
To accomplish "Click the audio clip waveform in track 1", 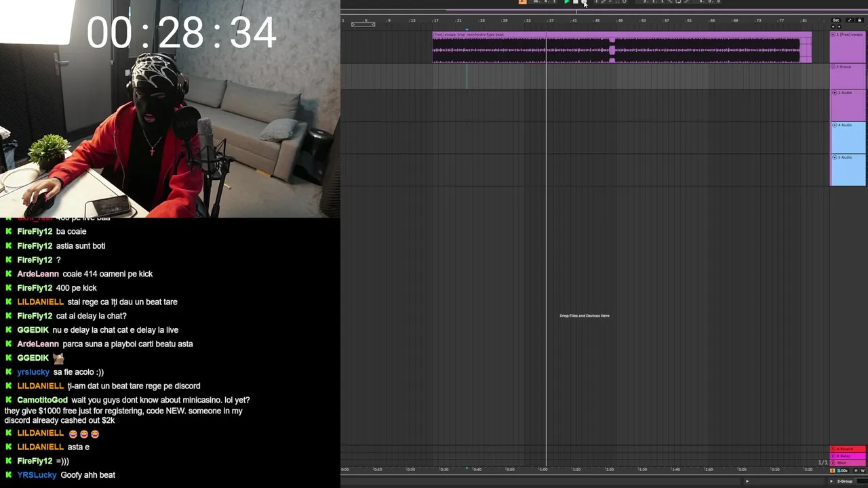I will (622, 50).
